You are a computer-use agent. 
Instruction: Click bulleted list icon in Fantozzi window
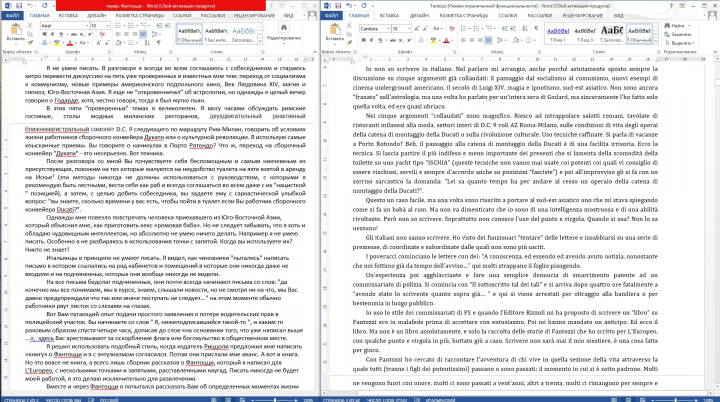[x=463, y=28]
